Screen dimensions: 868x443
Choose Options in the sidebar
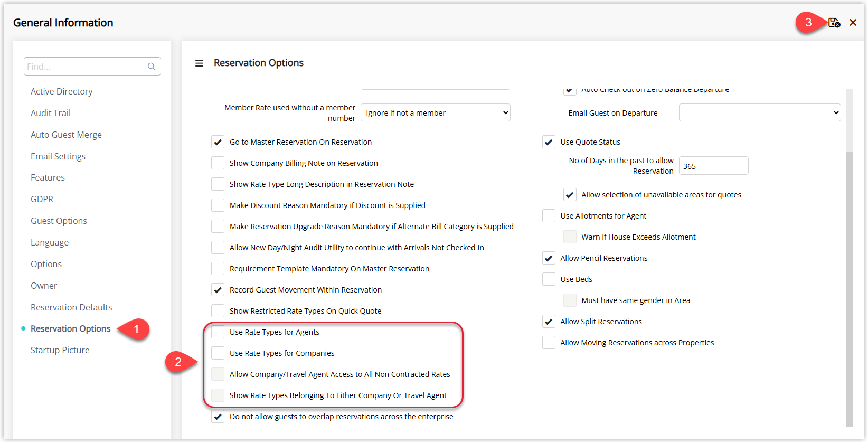click(46, 264)
